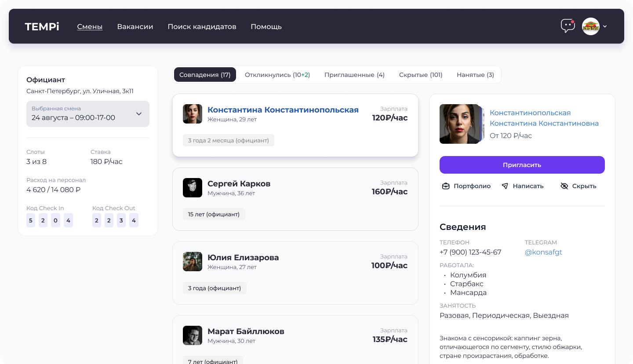This screenshot has height=364, width=633.
Task: Click staff expense 4 620 / 14 080 ₽
Action: [54, 190]
